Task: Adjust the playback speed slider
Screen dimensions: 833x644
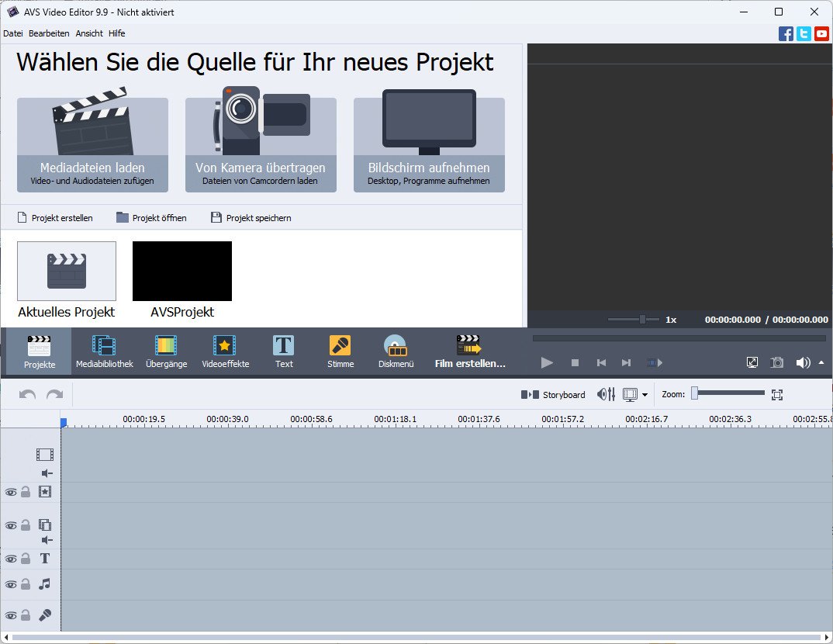Action: point(633,320)
